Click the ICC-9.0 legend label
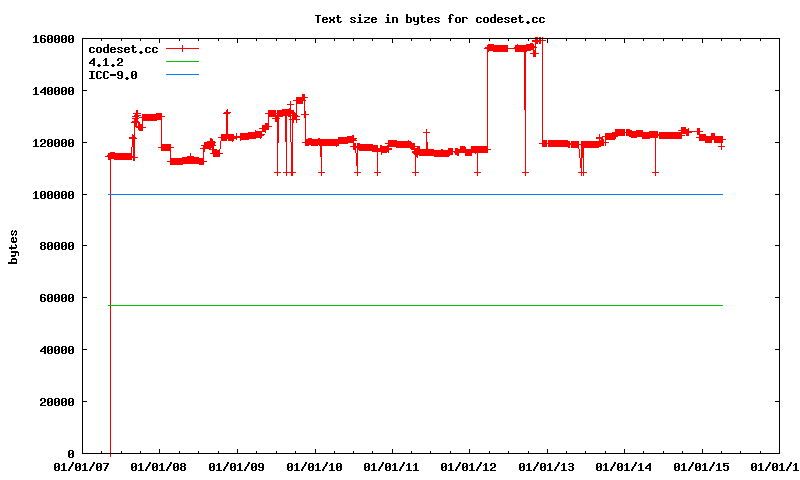Viewport: 800px width, 480px height. 113,75
